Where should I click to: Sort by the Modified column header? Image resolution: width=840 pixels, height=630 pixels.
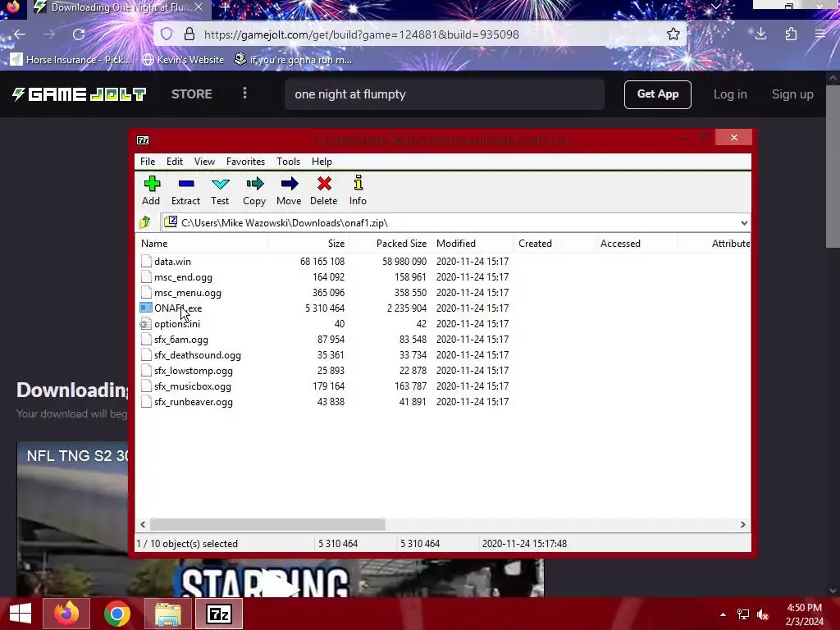[472, 243]
